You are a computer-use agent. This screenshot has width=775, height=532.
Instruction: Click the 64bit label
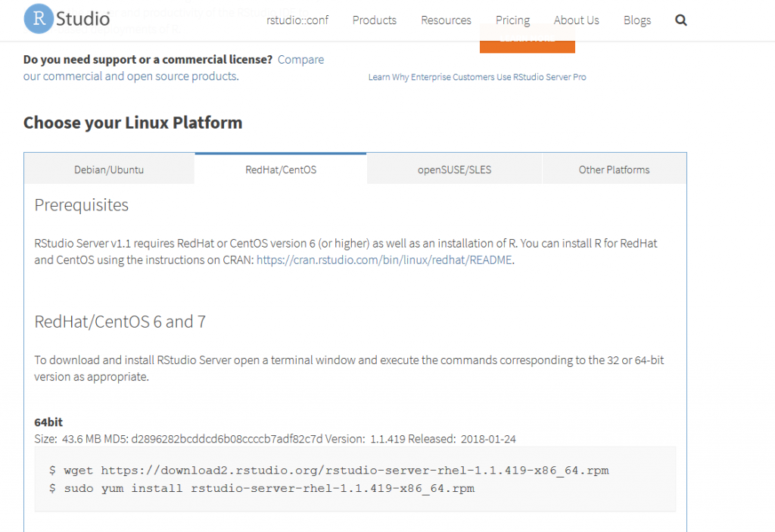click(48, 422)
